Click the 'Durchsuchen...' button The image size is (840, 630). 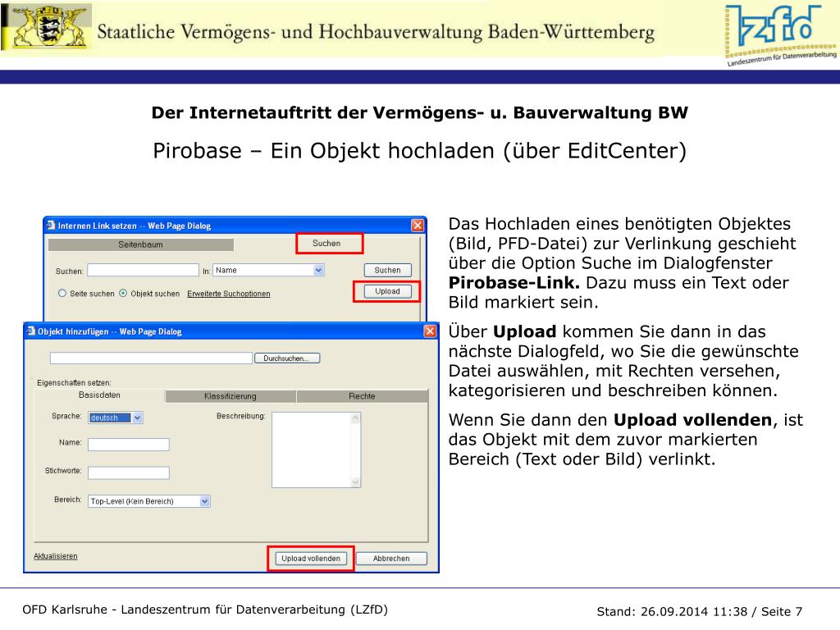click(x=286, y=358)
